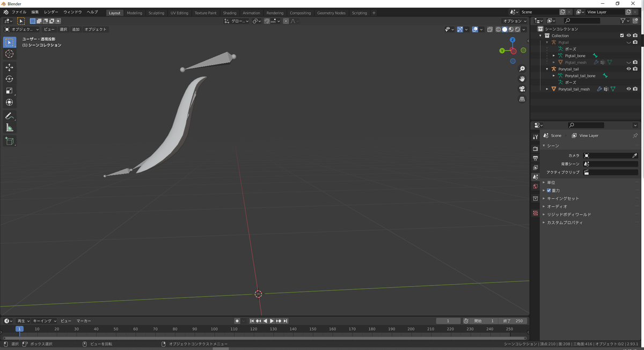The image size is (644, 350).
Task: Toggle the gravity checkbox
Action: point(548,191)
